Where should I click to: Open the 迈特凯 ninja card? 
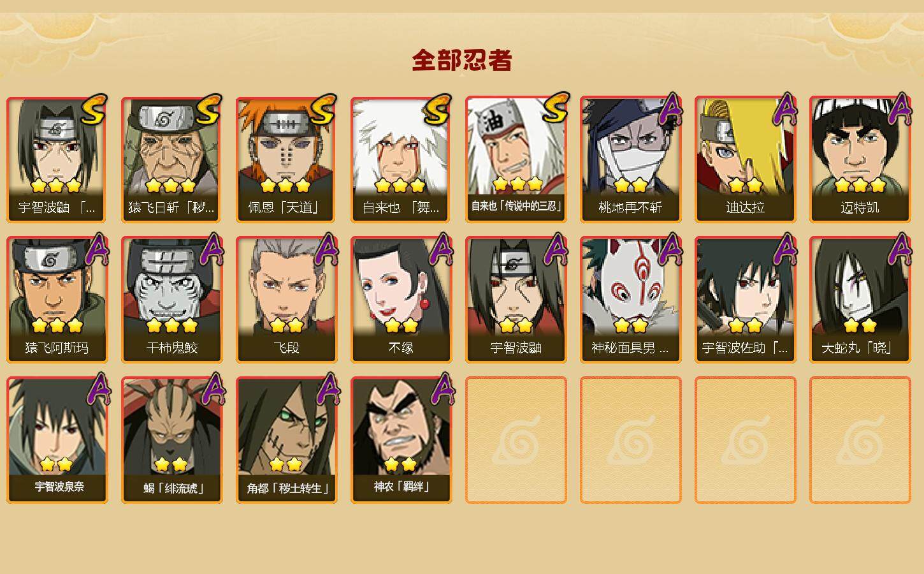860,159
